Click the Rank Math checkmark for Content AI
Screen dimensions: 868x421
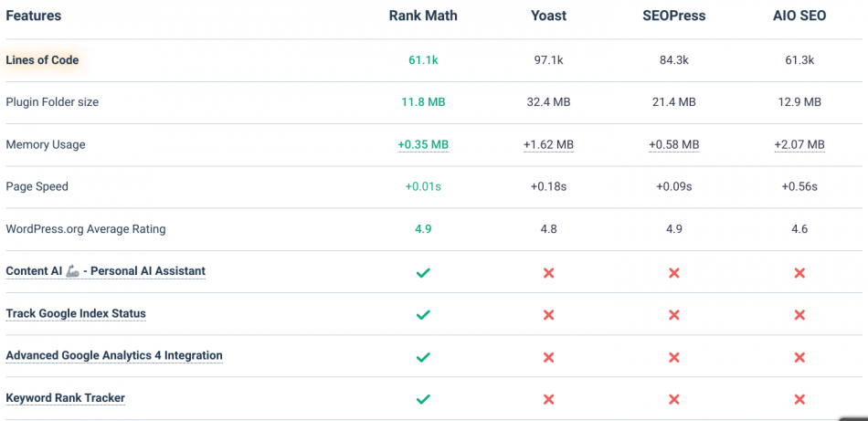pyautogui.click(x=423, y=272)
